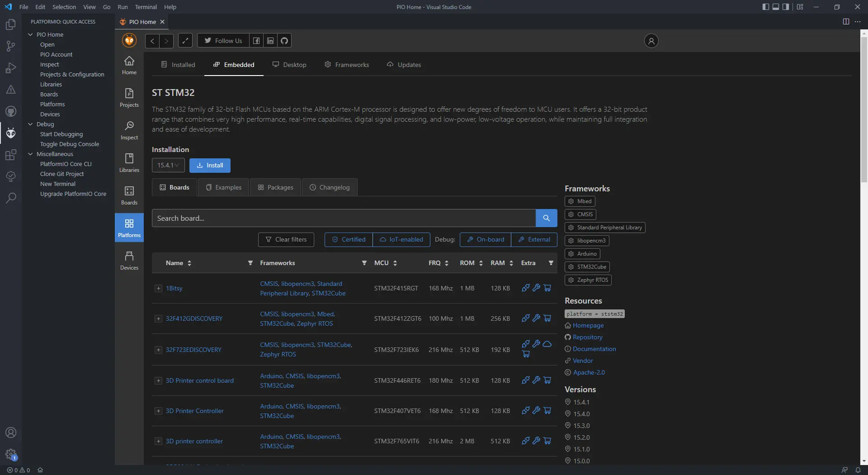Click the Search board input field
868x475 pixels.
(344, 218)
